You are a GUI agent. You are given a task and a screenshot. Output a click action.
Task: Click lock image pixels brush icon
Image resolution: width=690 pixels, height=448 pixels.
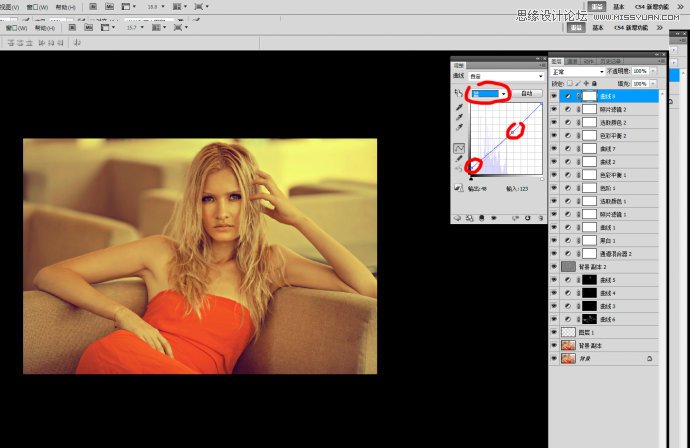coord(578,83)
